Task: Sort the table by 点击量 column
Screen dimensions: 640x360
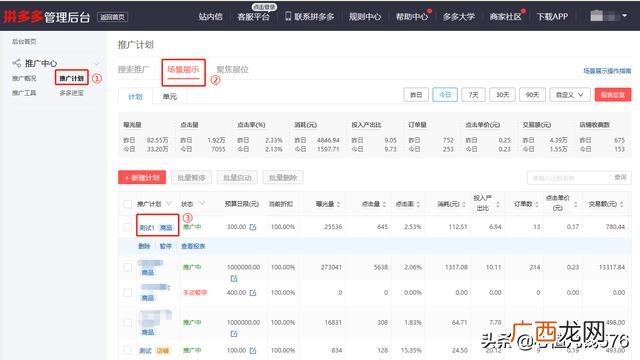Action: click(x=384, y=204)
